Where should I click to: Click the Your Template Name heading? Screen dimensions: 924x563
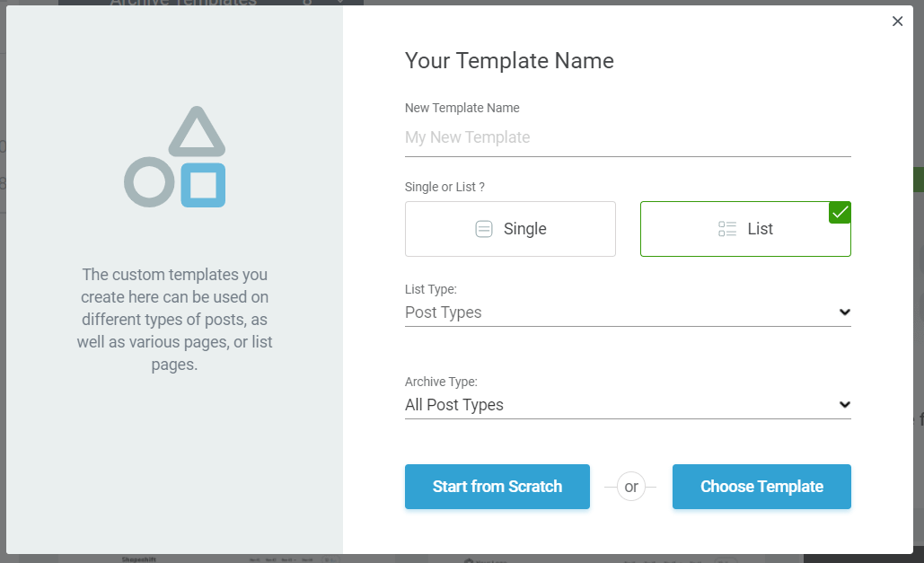click(509, 60)
